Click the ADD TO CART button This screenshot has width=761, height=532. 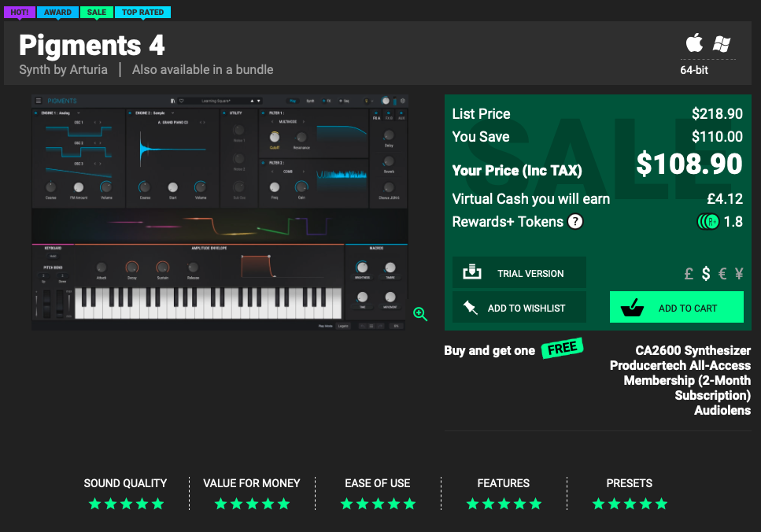tap(677, 307)
